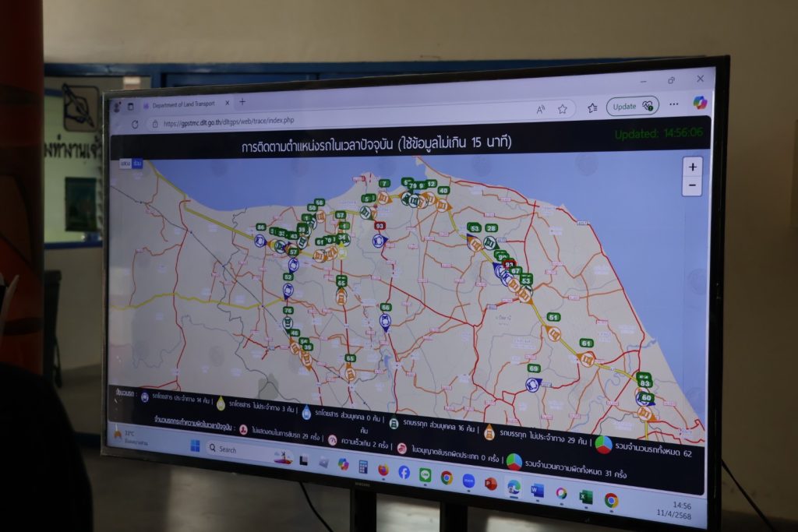This screenshot has width=798, height=532.
Task: Open the LINE app in the taskbar
Action: tap(425, 474)
